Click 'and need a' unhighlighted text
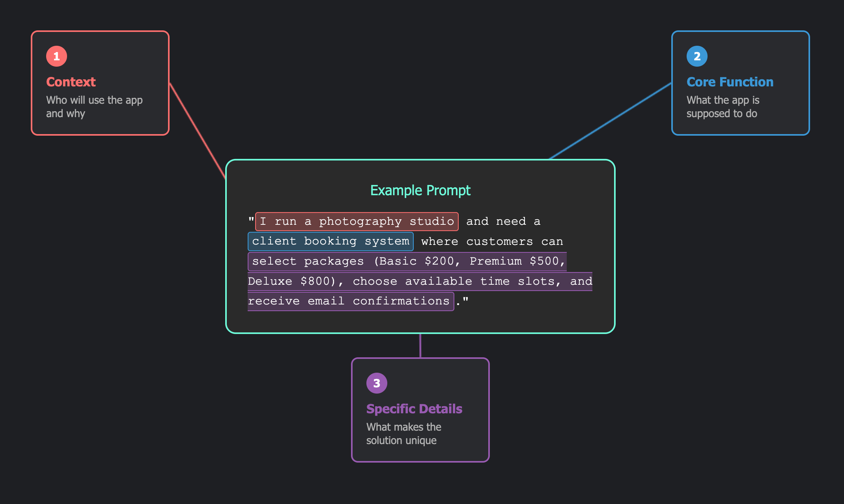This screenshot has width=844, height=504. coord(503,222)
